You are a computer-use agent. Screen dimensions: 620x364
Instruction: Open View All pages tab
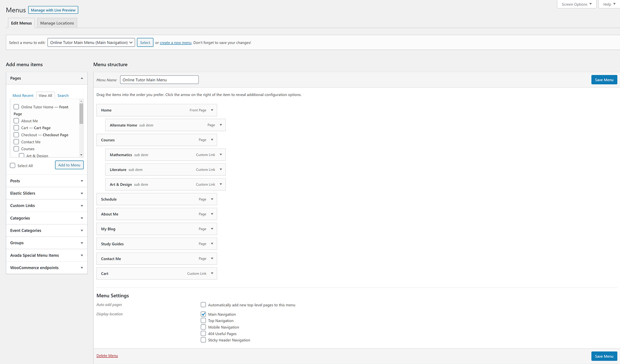coord(45,95)
